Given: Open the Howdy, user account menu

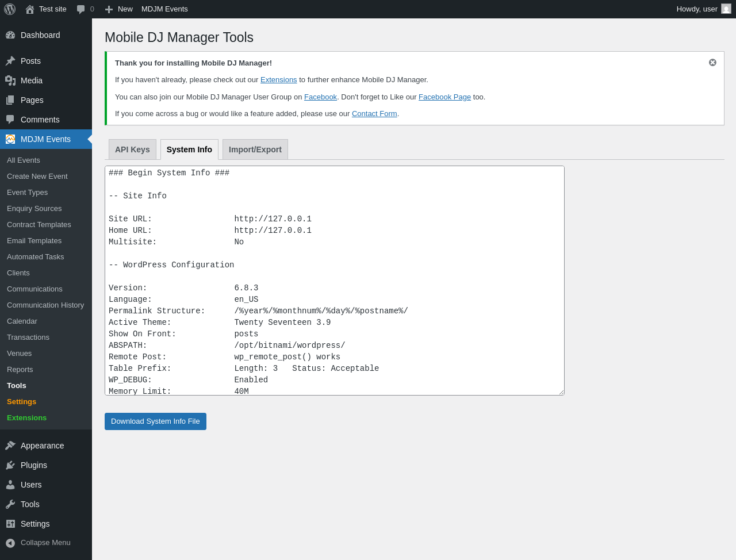Looking at the screenshot, I should [703, 9].
